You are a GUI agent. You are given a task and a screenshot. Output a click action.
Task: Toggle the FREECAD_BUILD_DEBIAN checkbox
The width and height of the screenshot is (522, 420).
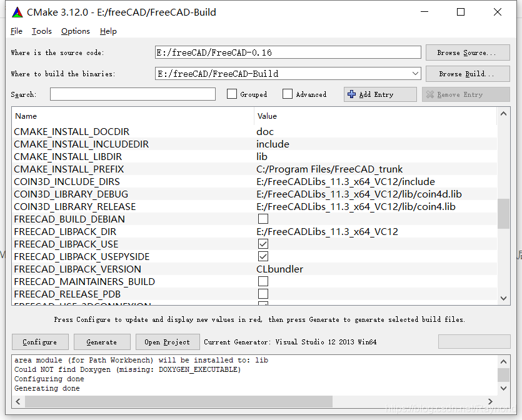pos(263,219)
